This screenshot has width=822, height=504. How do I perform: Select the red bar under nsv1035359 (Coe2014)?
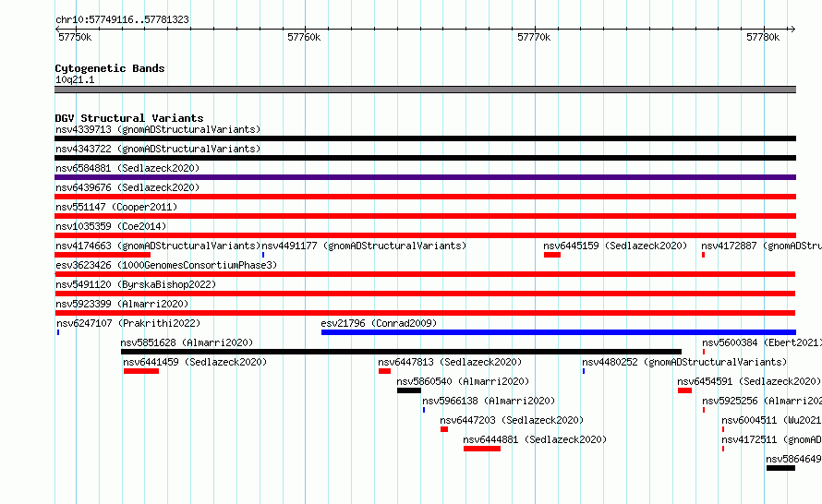click(425, 235)
